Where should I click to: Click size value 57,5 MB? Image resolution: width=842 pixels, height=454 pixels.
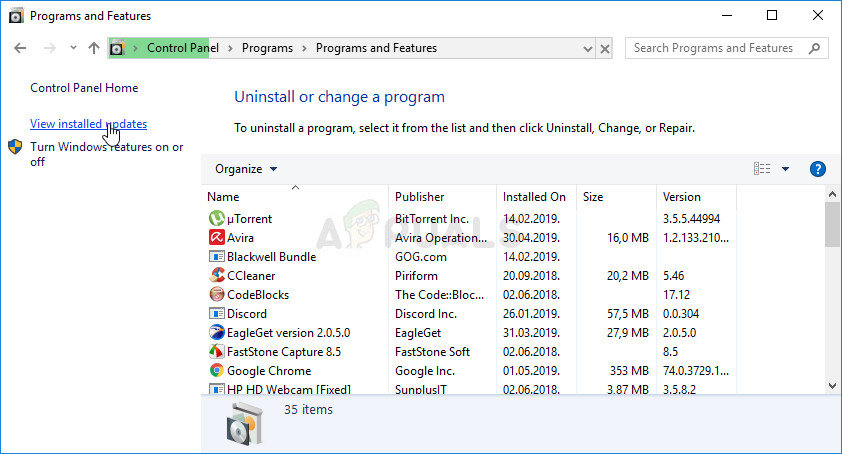(x=628, y=313)
